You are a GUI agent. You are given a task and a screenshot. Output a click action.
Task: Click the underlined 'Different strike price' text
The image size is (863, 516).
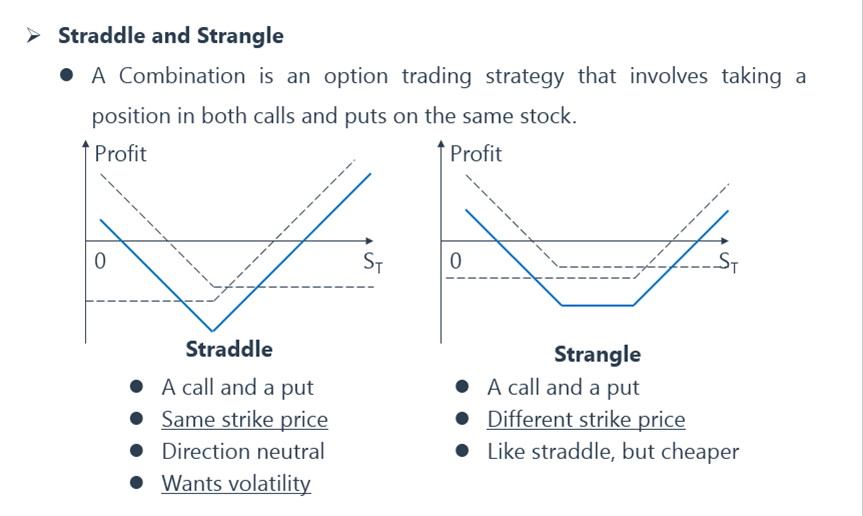[586, 420]
